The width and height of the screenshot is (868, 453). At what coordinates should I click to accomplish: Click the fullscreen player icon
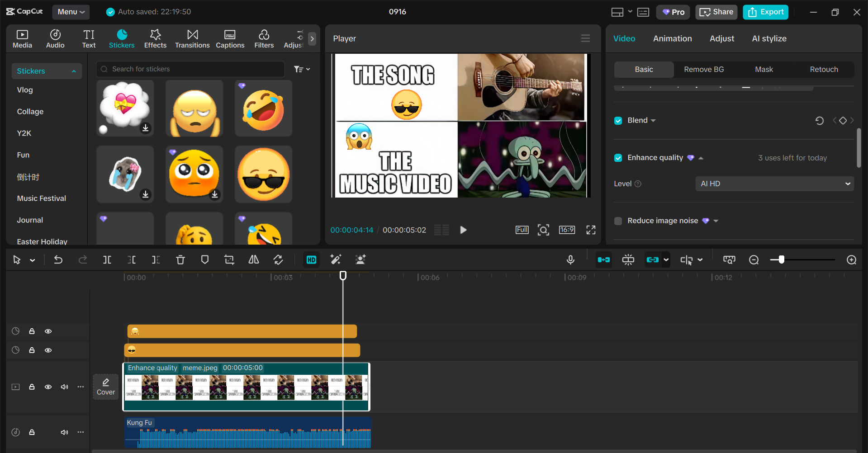(x=591, y=230)
